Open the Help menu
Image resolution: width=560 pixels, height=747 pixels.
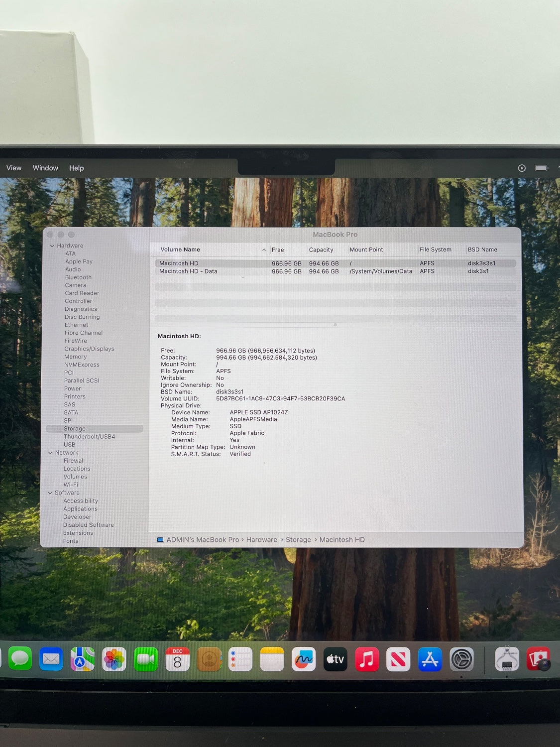(x=76, y=168)
